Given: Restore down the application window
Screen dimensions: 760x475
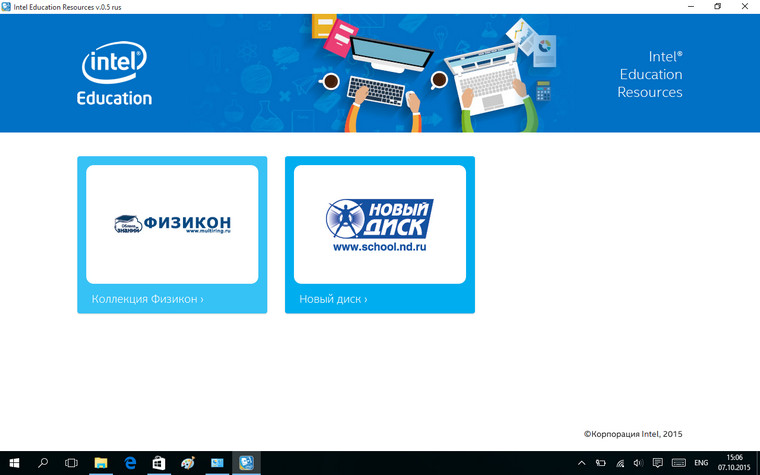Looking at the screenshot, I should (717, 6).
